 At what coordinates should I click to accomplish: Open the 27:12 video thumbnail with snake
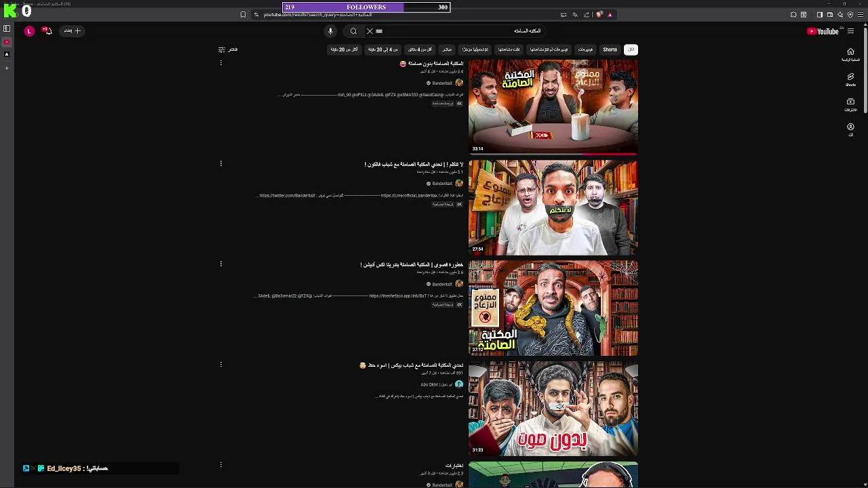(553, 308)
